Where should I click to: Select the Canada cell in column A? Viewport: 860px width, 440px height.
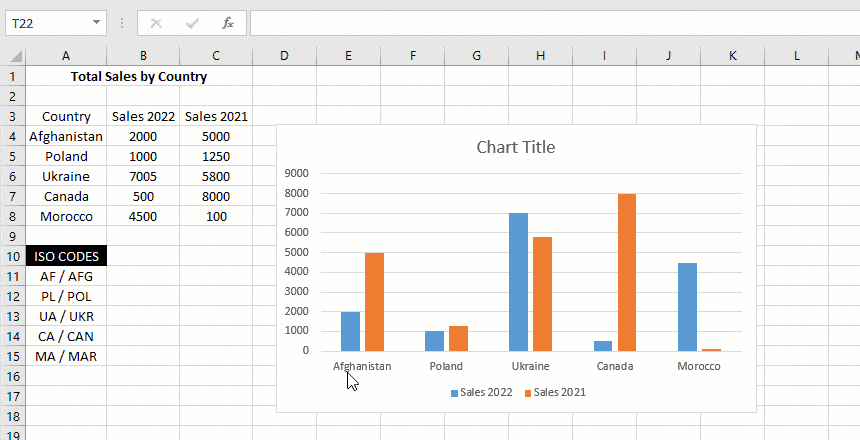click(66, 196)
